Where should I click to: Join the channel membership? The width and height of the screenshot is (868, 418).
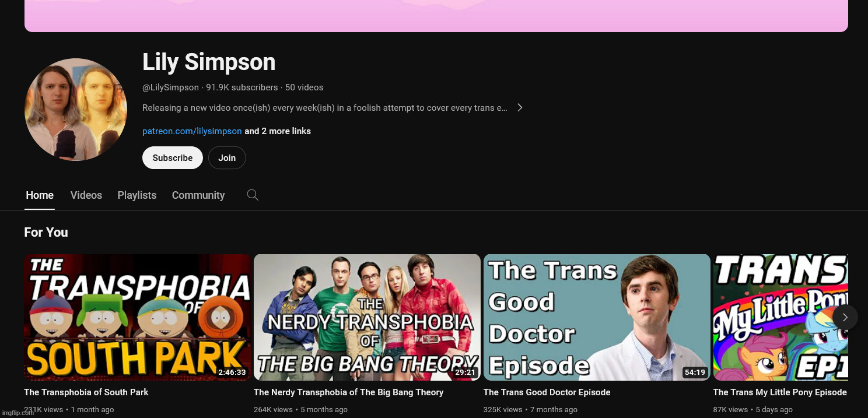pos(227,158)
